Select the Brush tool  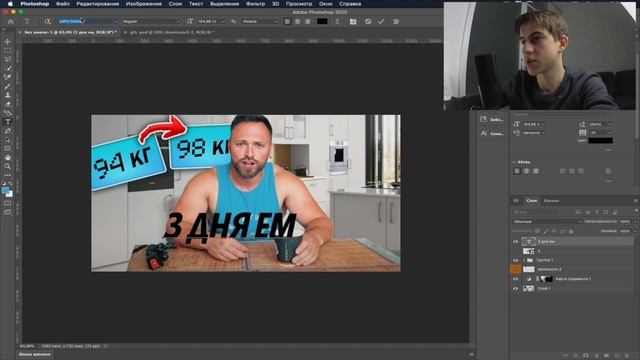7,86
